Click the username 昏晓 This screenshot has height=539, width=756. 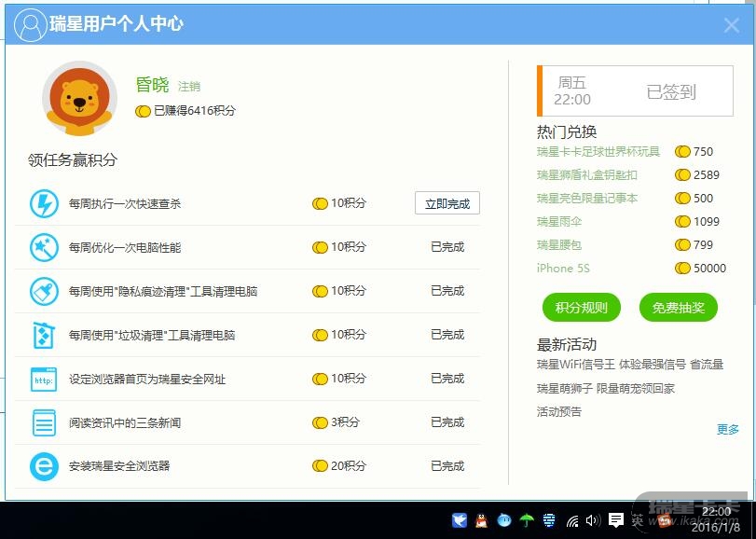point(152,85)
